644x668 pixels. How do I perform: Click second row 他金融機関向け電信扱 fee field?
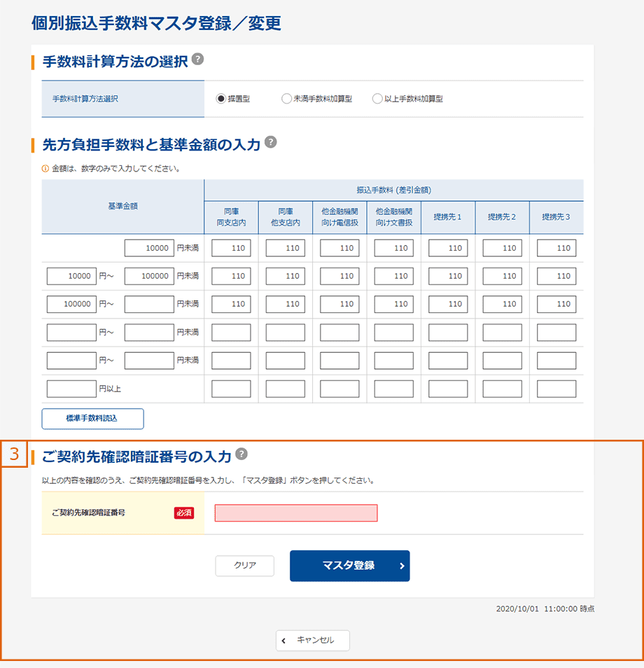(x=339, y=276)
